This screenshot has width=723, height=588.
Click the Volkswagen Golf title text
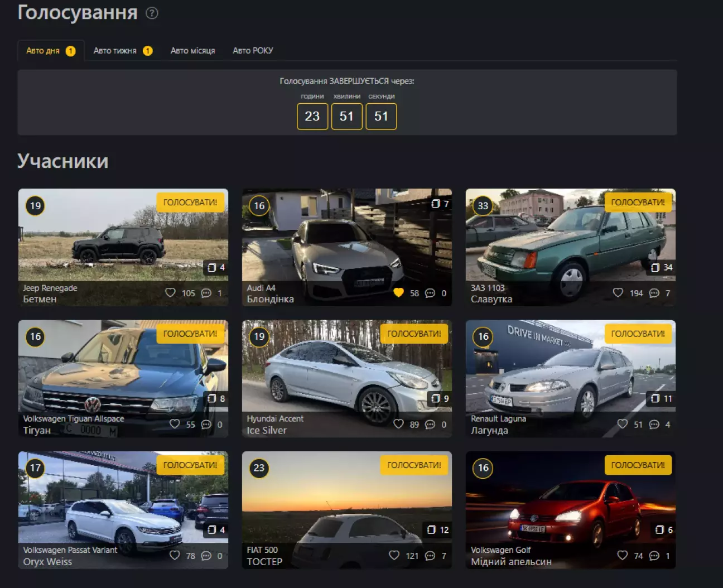500,550
